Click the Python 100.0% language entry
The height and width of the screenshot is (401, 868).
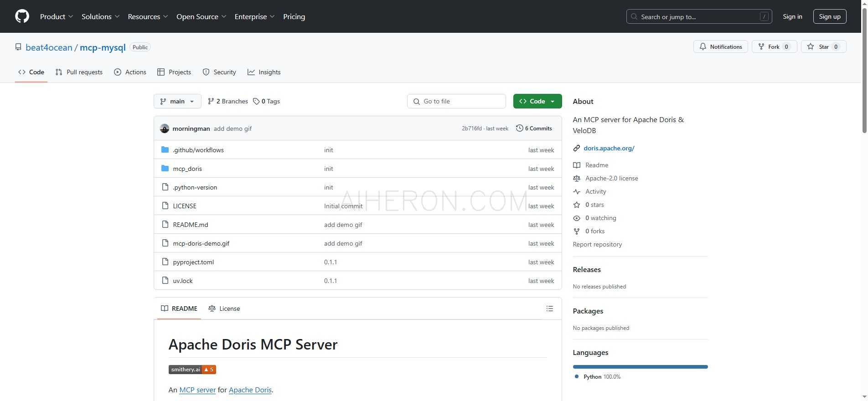click(598, 377)
